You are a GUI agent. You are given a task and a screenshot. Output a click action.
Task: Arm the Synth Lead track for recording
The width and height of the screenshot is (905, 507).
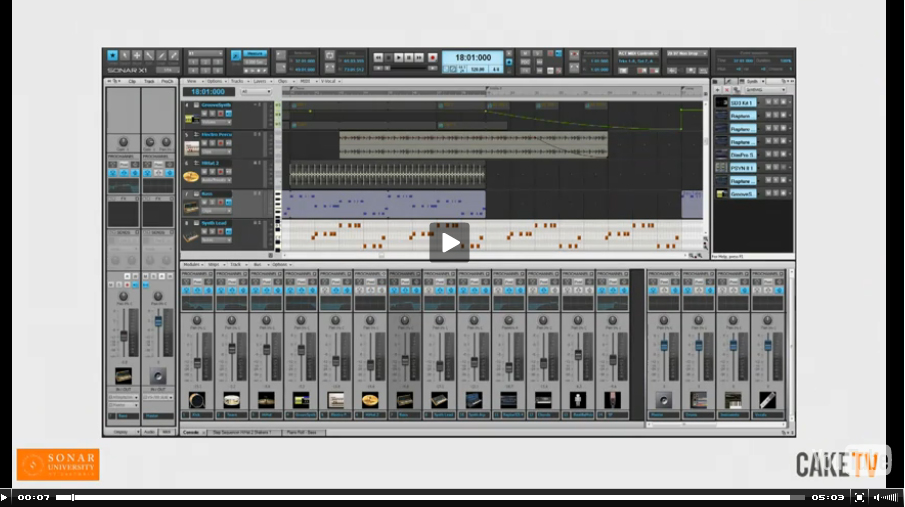(220, 232)
